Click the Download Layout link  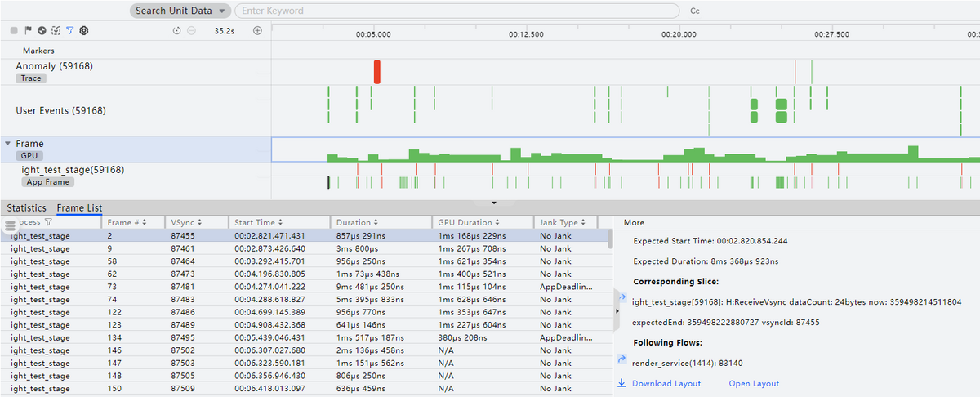click(x=666, y=383)
